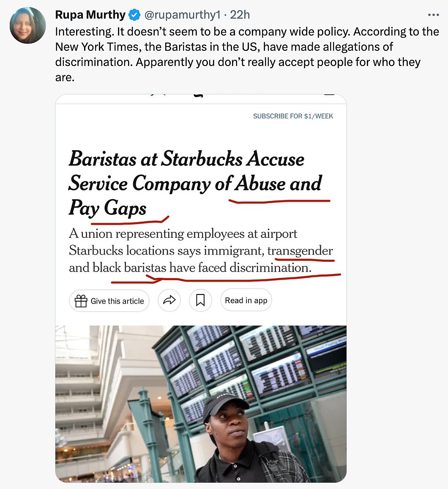The height and width of the screenshot is (489, 448).
Task: Click the 'Give this article' button
Action: coord(109,301)
